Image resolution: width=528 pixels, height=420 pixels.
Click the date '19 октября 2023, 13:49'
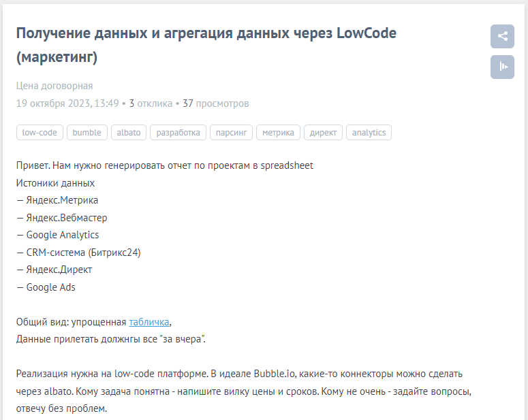tap(67, 103)
